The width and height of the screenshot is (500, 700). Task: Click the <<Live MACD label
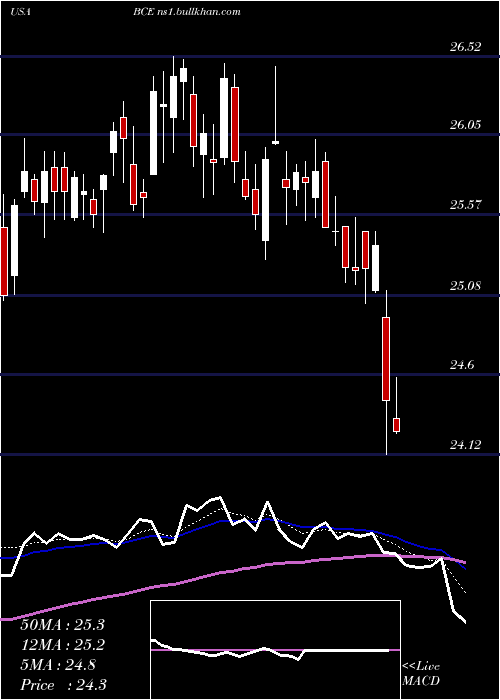[421, 673]
